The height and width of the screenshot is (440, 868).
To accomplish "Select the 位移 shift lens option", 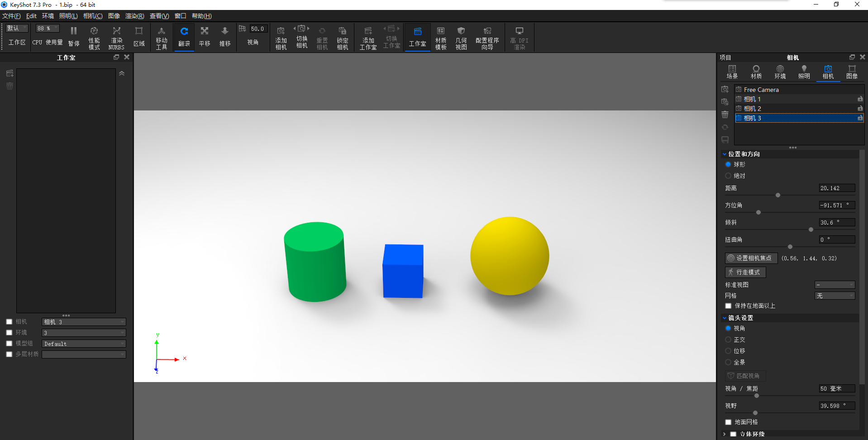I will coord(728,351).
